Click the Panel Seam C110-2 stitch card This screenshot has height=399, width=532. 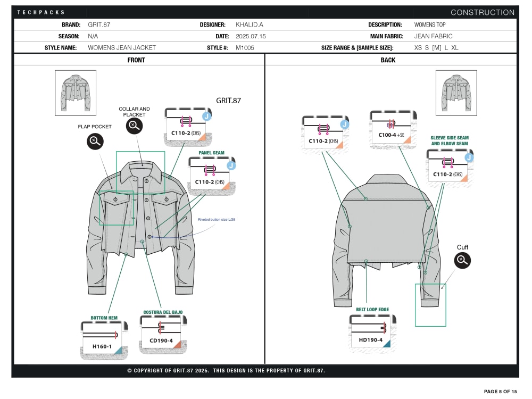[212, 176]
